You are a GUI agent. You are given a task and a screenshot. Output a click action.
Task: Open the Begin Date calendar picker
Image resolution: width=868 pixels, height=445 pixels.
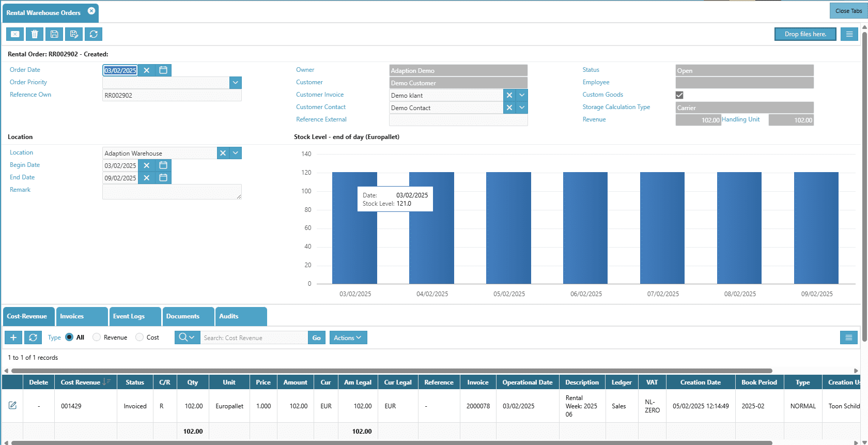pos(163,165)
